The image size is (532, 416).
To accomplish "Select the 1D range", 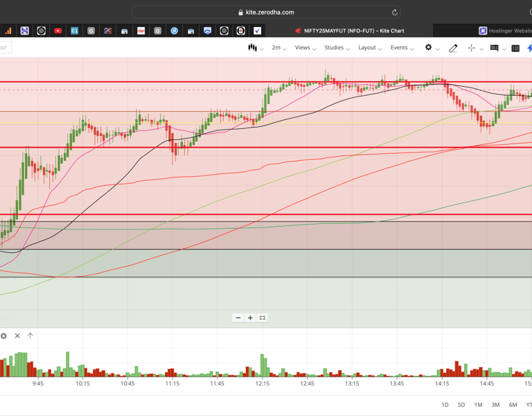I will (445, 405).
